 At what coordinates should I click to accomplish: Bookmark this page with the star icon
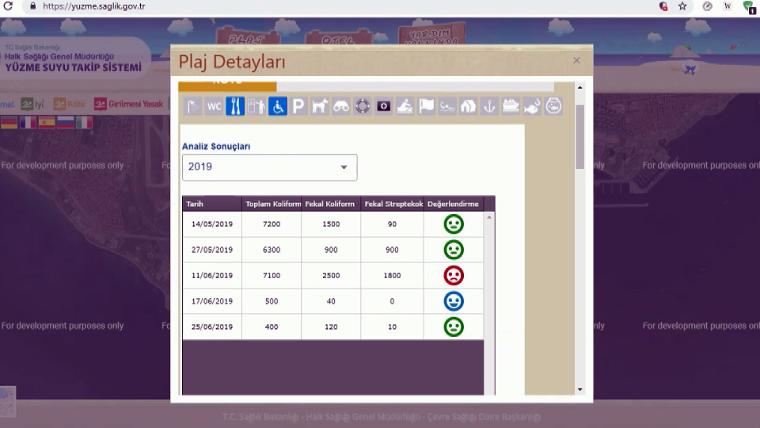pyautogui.click(x=682, y=6)
